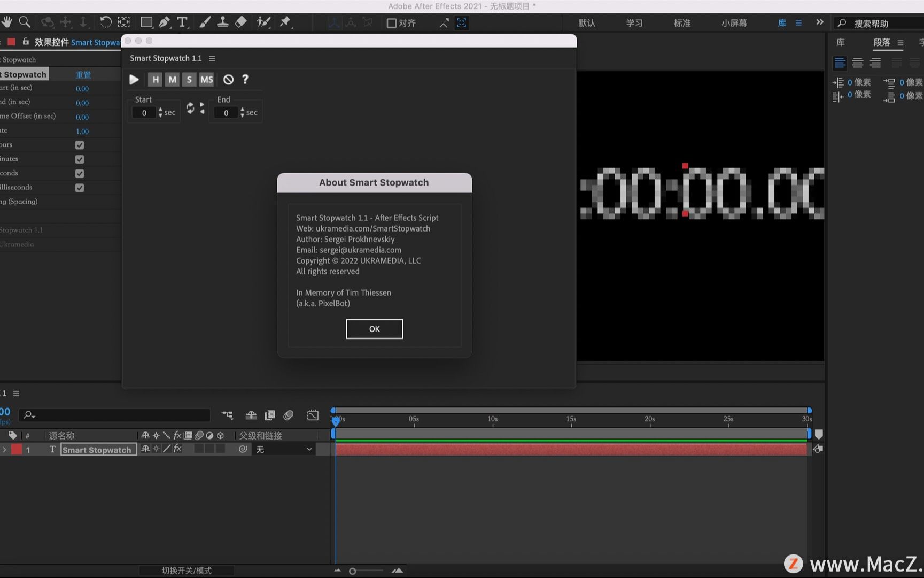Image resolution: width=924 pixels, height=578 pixels.
Task: Step the Start value with its arrows
Action: click(x=160, y=113)
